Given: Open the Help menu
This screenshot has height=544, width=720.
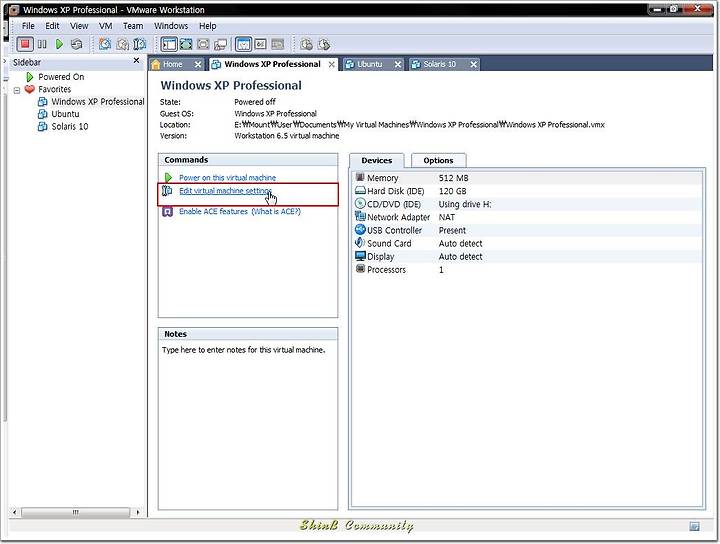Looking at the screenshot, I should (208, 26).
